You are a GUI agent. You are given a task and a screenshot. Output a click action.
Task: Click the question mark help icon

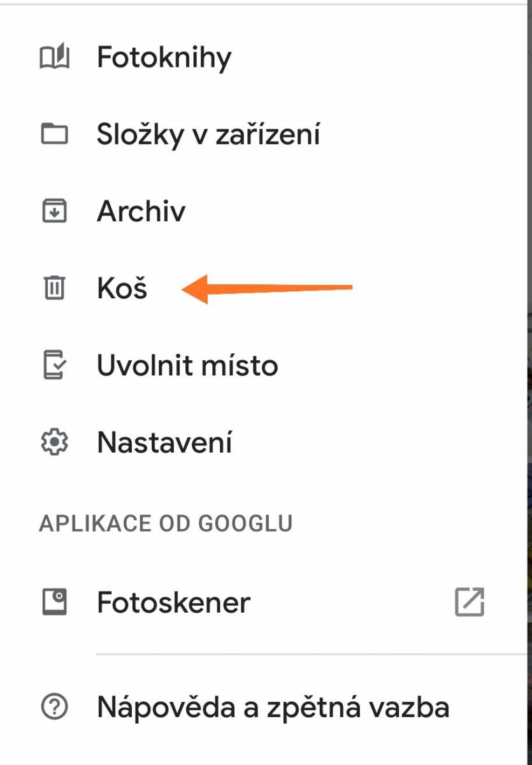tap(54, 706)
